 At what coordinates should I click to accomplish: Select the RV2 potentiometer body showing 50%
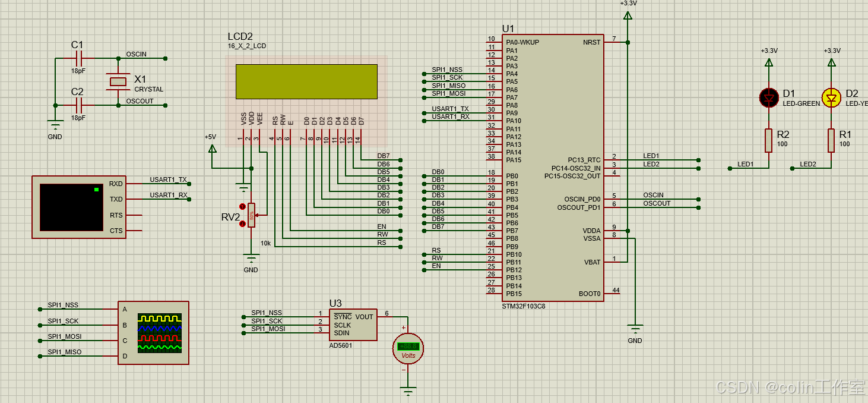pos(252,215)
